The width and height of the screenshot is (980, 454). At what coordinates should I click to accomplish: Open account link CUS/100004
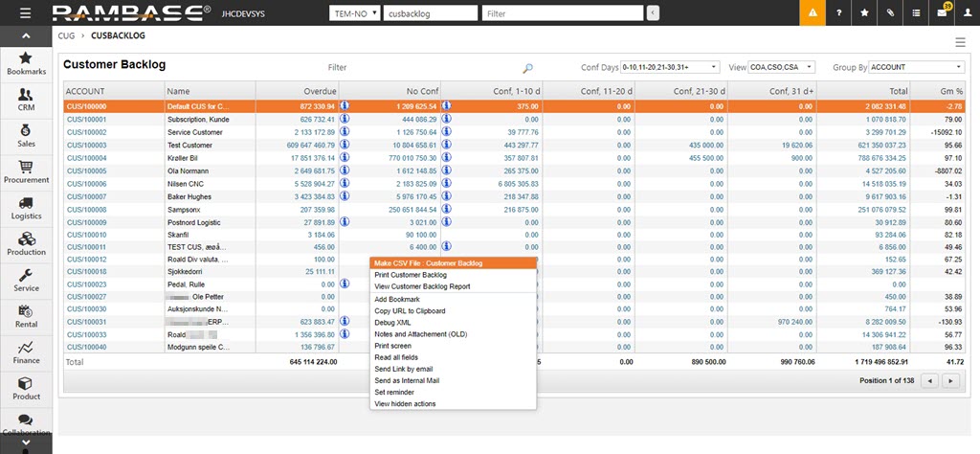point(86,158)
